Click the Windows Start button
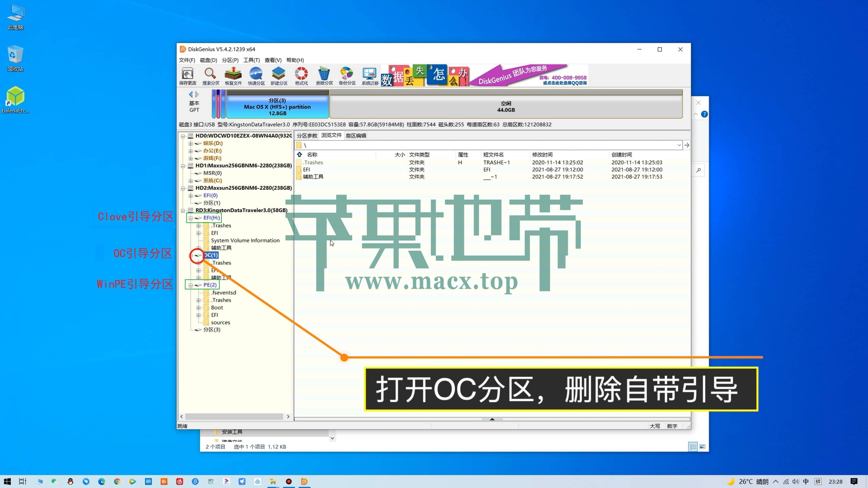 (x=7, y=481)
